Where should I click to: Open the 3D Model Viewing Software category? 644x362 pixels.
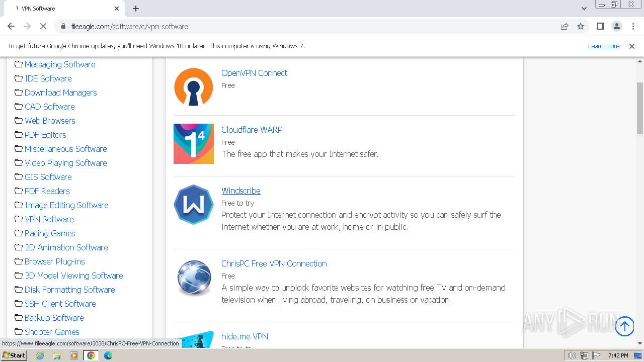pyautogui.click(x=74, y=276)
